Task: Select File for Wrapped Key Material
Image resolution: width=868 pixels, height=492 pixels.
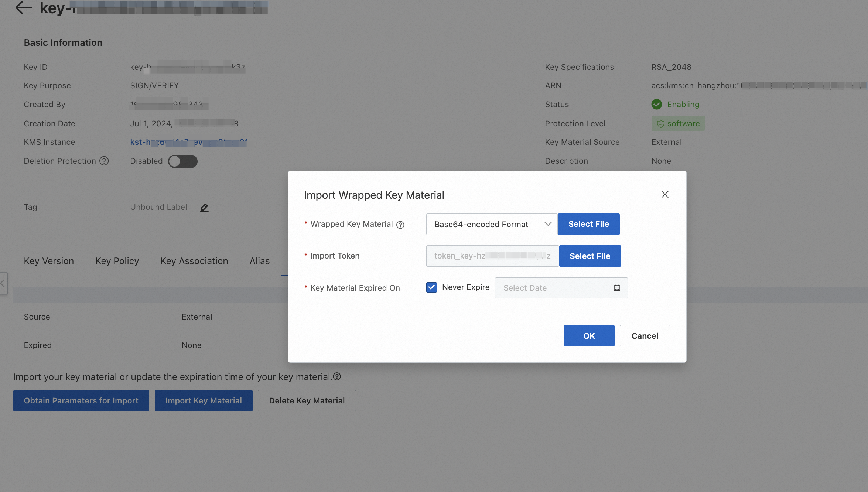Action: pos(588,224)
